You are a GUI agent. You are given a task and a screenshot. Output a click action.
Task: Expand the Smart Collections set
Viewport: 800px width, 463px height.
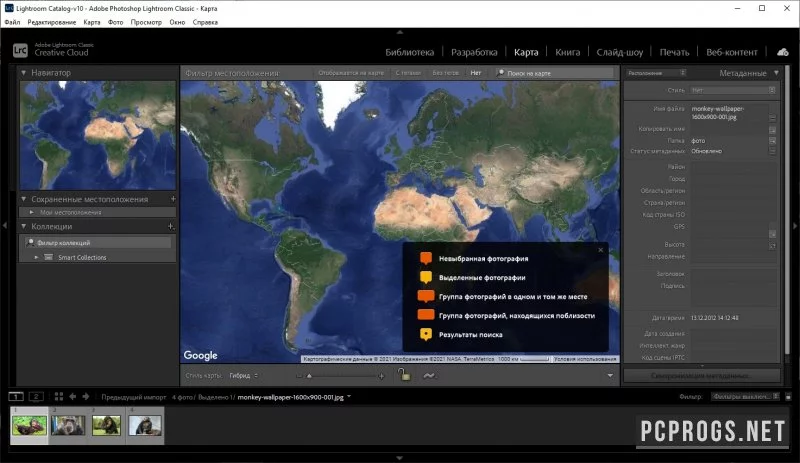point(36,257)
